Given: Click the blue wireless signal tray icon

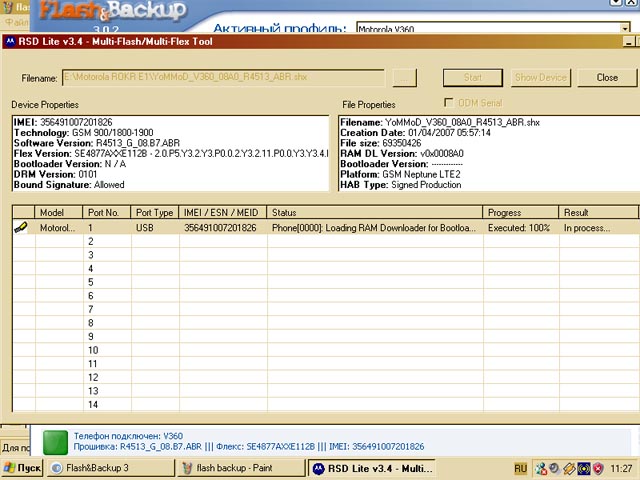Looking at the screenshot, I should pyautogui.click(x=584, y=468).
